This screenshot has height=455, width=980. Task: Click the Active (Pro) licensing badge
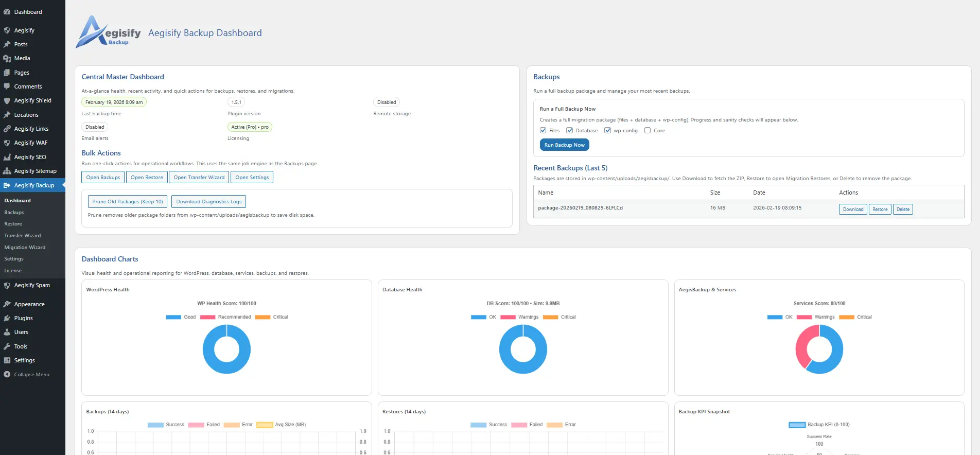[x=250, y=127]
